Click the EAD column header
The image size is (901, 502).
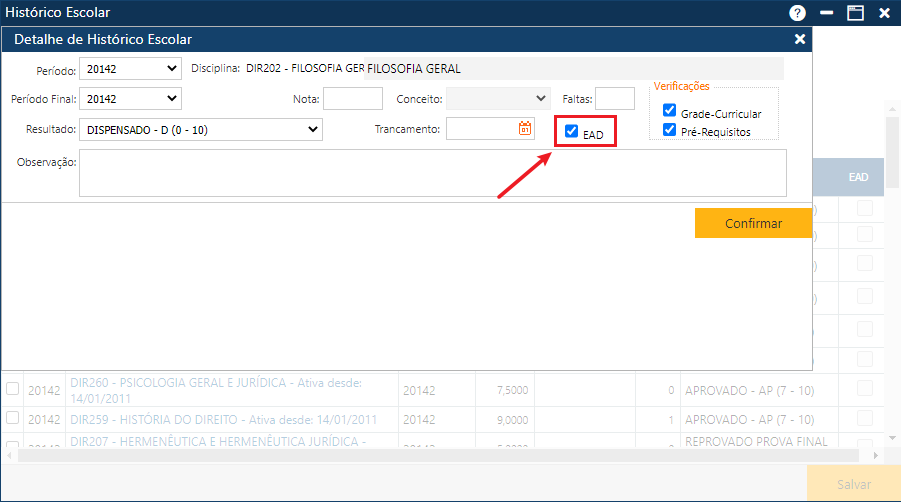(x=858, y=177)
